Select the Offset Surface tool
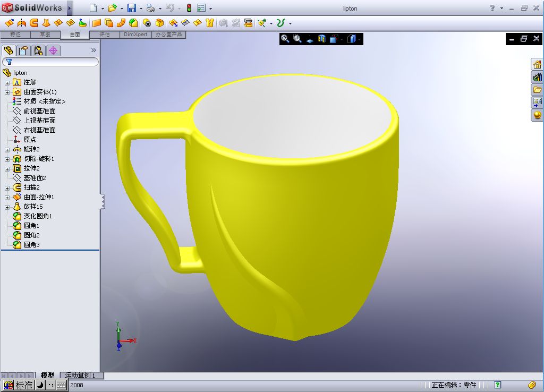 click(x=108, y=23)
